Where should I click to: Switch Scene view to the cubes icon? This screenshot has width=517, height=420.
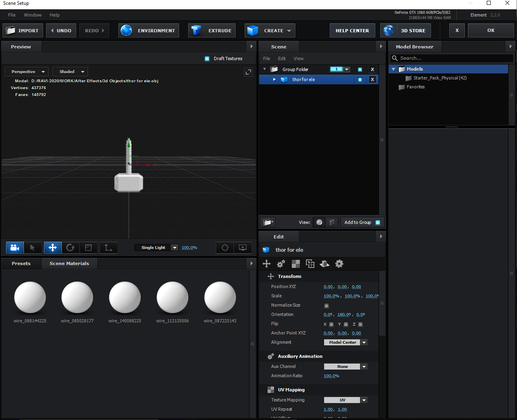pyautogui.click(x=332, y=222)
